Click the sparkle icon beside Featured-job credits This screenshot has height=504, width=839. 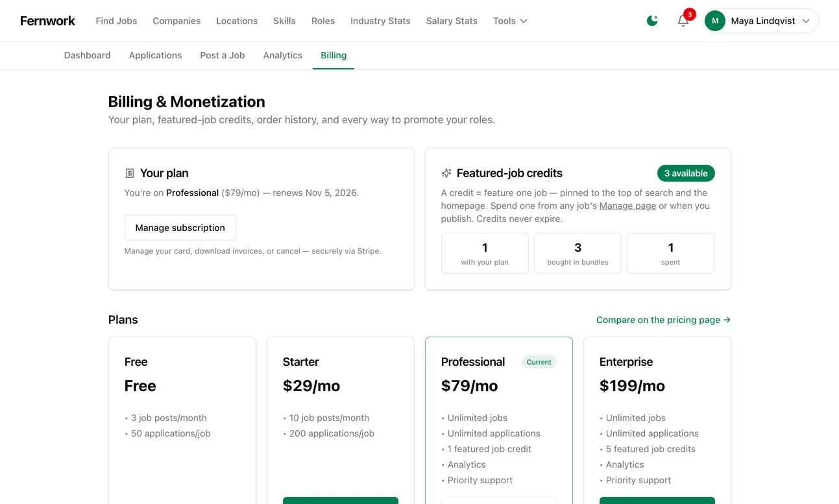click(x=446, y=173)
